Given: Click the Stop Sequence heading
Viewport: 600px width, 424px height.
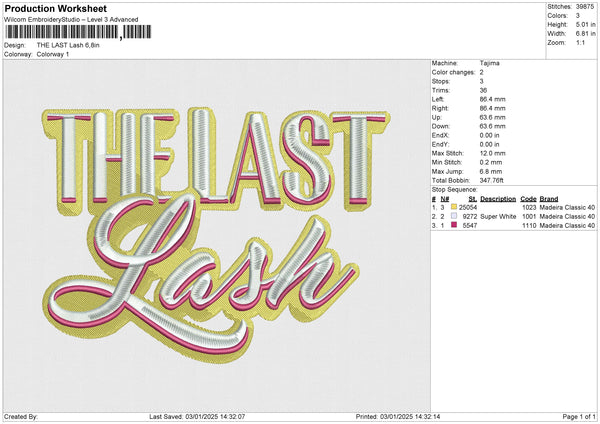Looking at the screenshot, I should pos(455,190).
